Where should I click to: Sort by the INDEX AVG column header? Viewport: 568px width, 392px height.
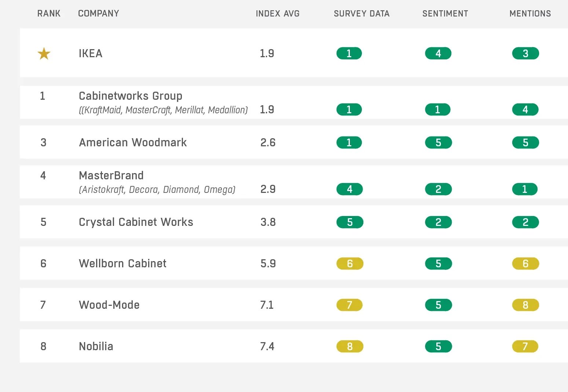tap(278, 14)
